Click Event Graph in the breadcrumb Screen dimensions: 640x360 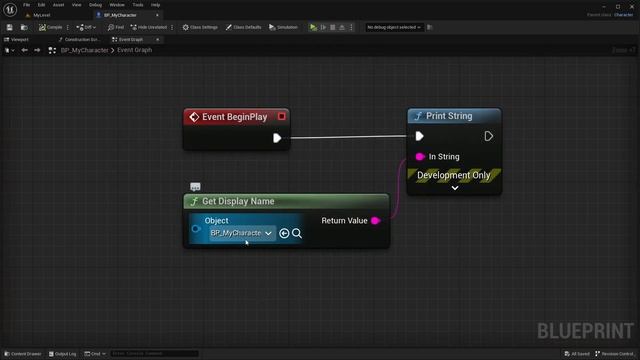pyautogui.click(x=134, y=50)
